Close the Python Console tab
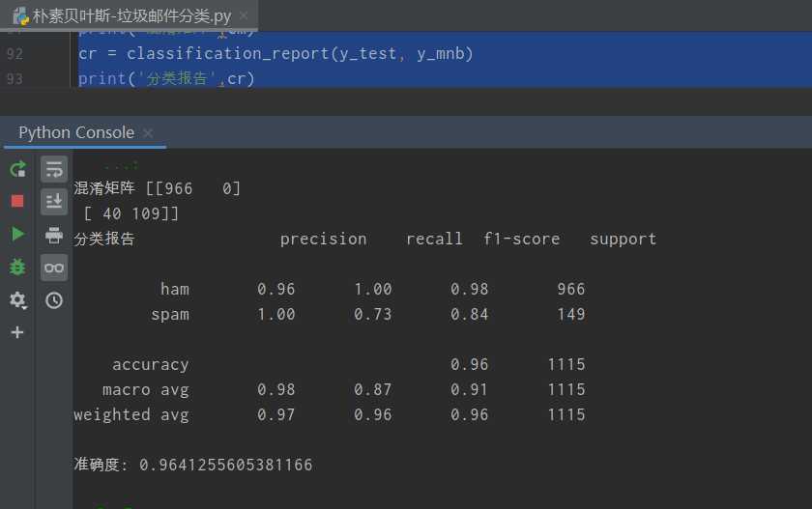This screenshot has width=812, height=509. tap(148, 133)
